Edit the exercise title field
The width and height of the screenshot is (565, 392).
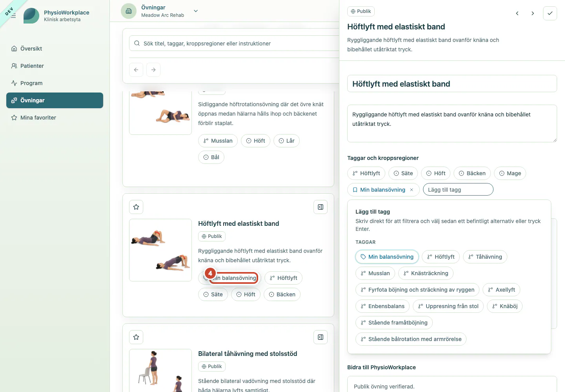[452, 83]
